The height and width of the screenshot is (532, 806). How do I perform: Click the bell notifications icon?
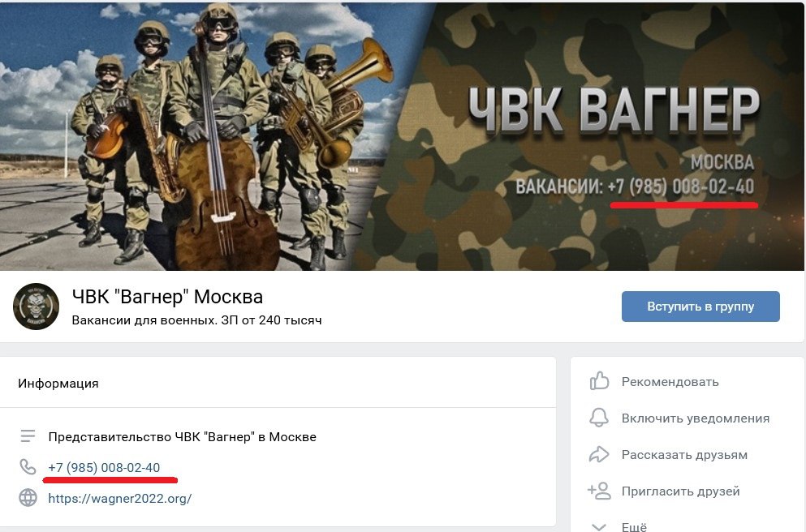coord(599,418)
